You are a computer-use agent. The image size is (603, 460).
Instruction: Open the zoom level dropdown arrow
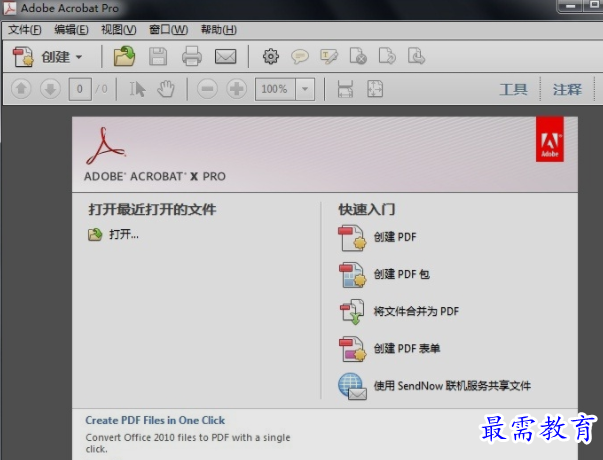coord(305,89)
